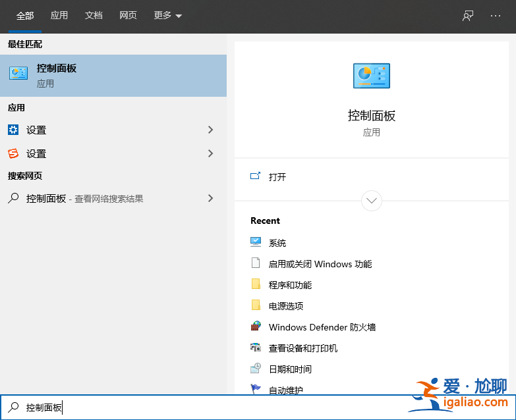Select the Windows 设置 app result
The width and height of the screenshot is (516, 420).
click(113, 130)
